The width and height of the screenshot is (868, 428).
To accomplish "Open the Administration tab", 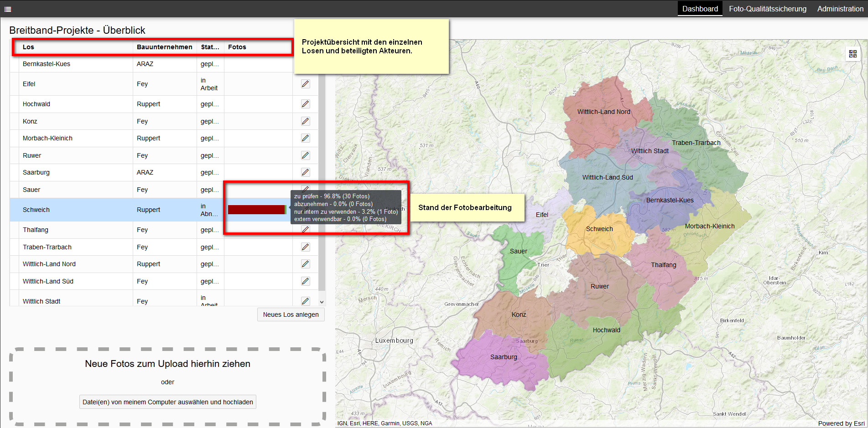I will coord(840,9).
